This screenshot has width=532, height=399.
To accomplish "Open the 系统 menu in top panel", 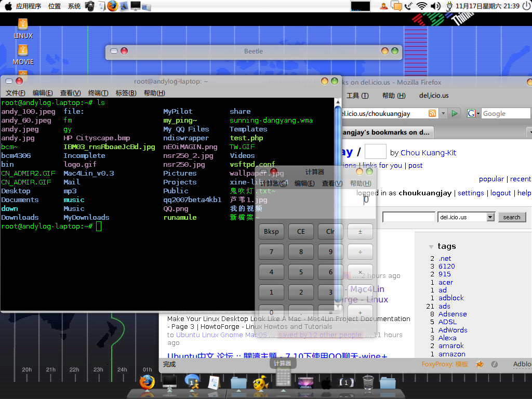I will (x=74, y=6).
